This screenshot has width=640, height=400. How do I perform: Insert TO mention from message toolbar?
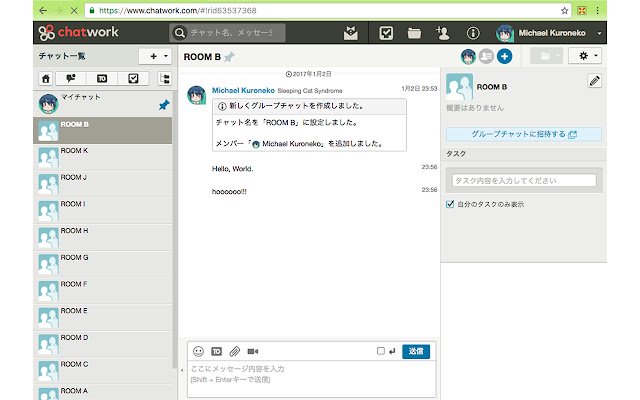point(216,351)
